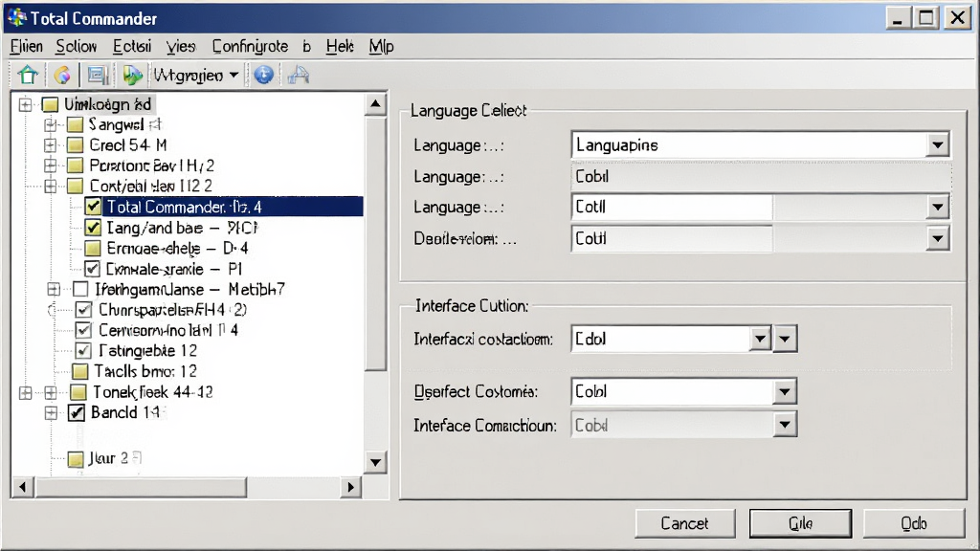Select the 'Ermoae-ehele – D 4' tree row

click(x=177, y=249)
